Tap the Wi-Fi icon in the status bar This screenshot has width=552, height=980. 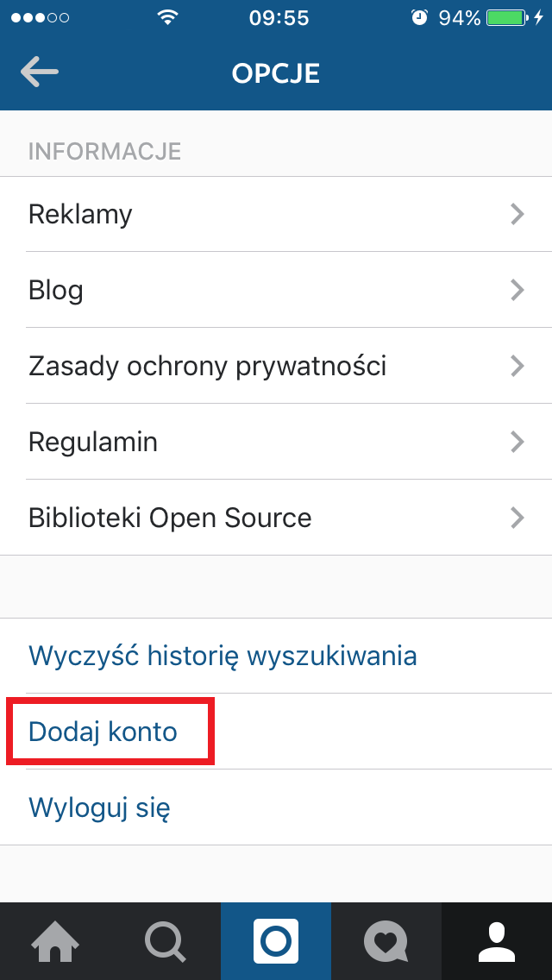(x=167, y=17)
